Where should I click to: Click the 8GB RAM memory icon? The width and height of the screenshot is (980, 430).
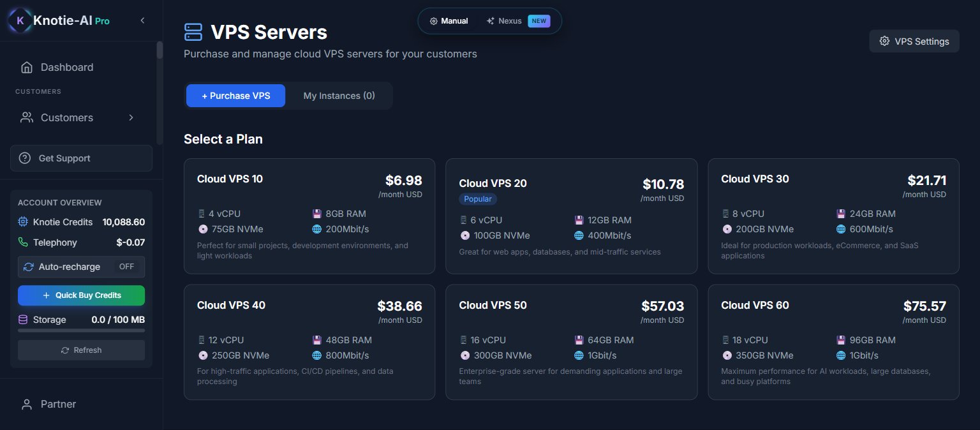[x=316, y=214]
